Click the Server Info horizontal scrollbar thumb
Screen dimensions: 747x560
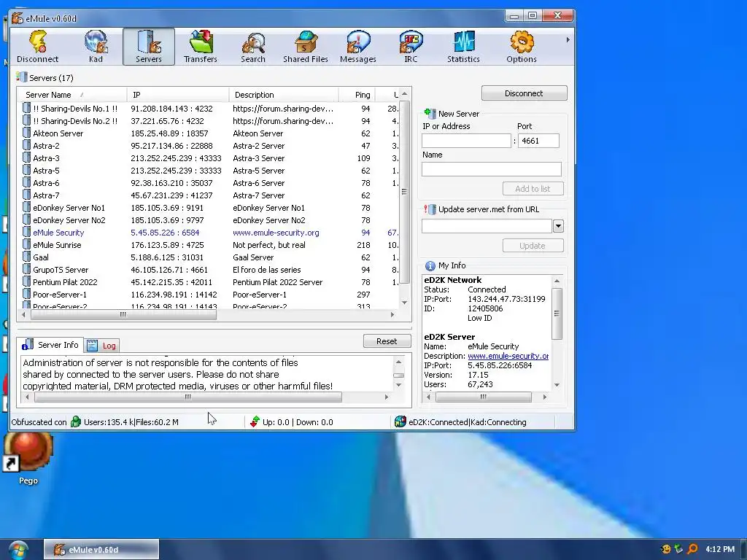point(188,397)
